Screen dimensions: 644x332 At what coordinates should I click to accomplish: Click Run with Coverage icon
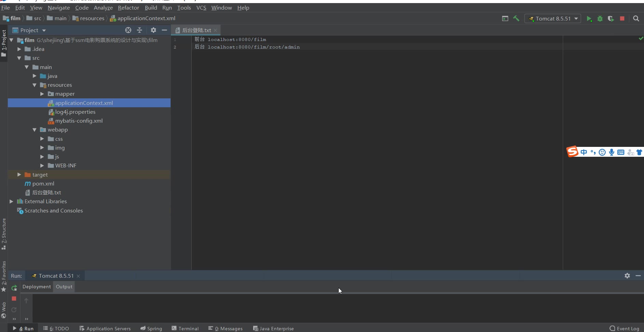611,19
